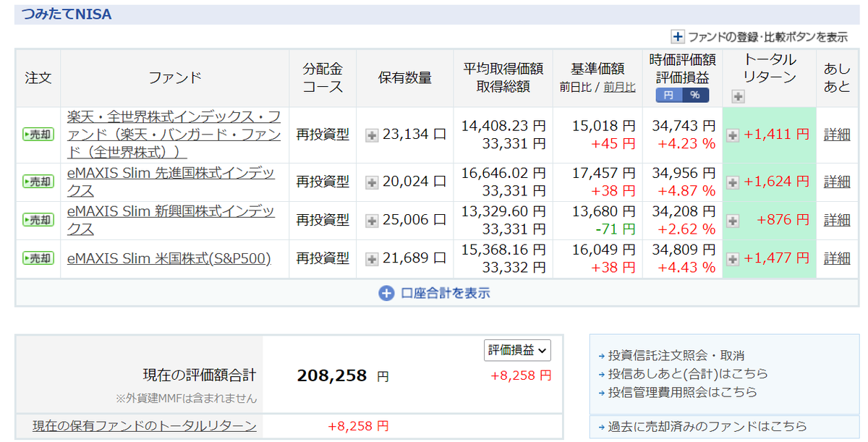
Task: Click 17,457 円 base price cell
Action: tap(603, 174)
